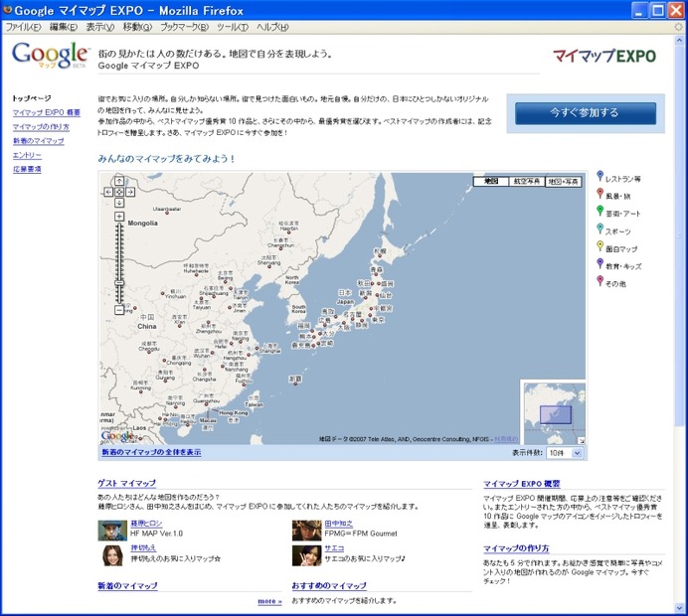
Task: Open the sidebar マイマップ EXPO 概要 link
Action: coord(47,112)
